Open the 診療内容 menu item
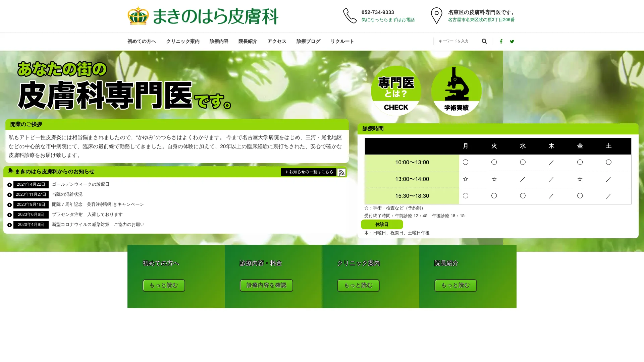Screen dimensions: 644x362 218,41
